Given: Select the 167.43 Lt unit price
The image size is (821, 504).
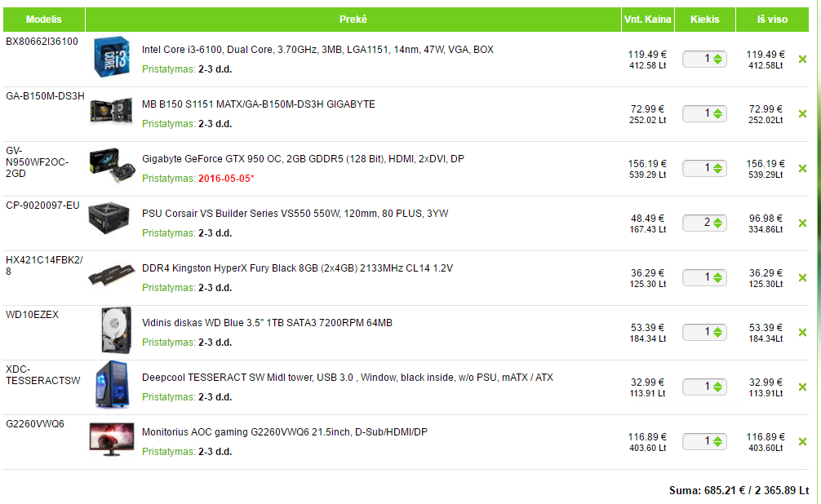Looking at the screenshot, I should coord(648,230).
